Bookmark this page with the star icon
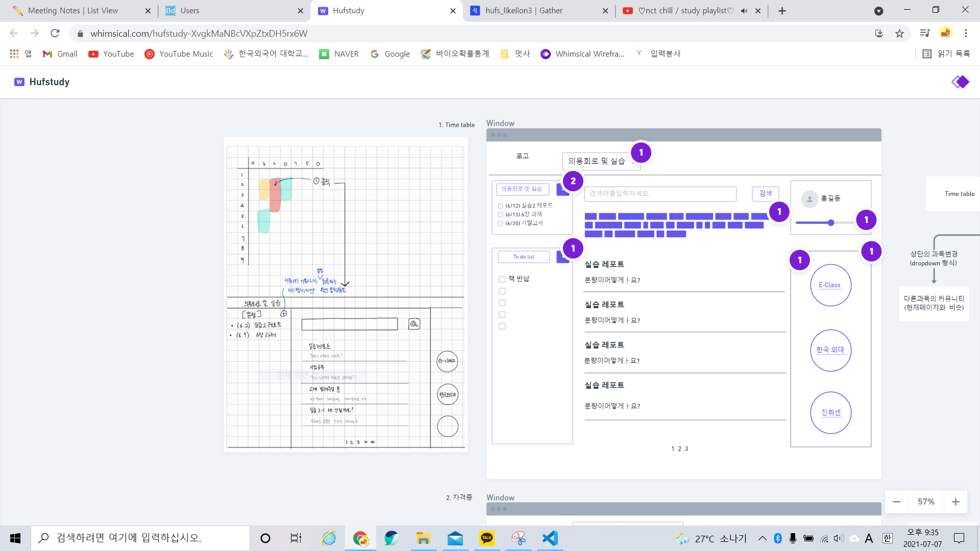This screenshot has width=980, height=551. click(x=899, y=34)
